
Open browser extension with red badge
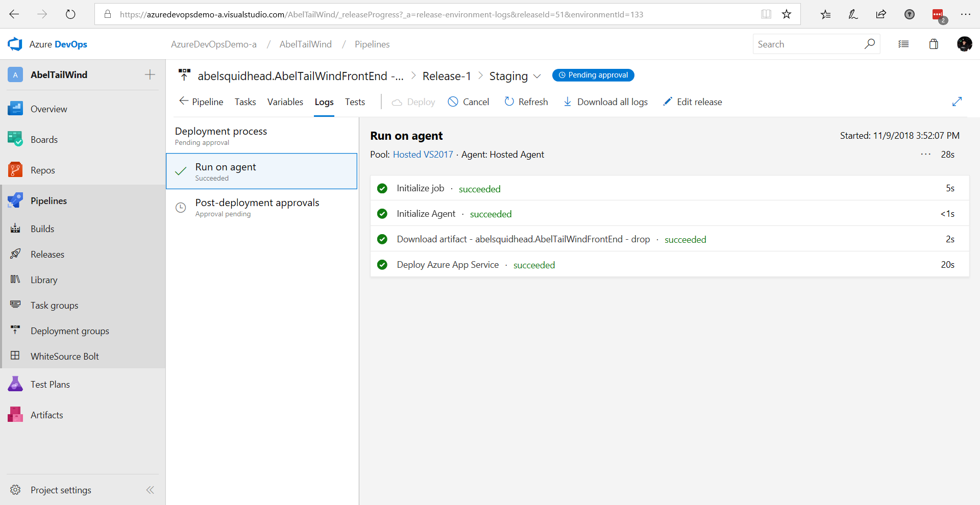[938, 15]
